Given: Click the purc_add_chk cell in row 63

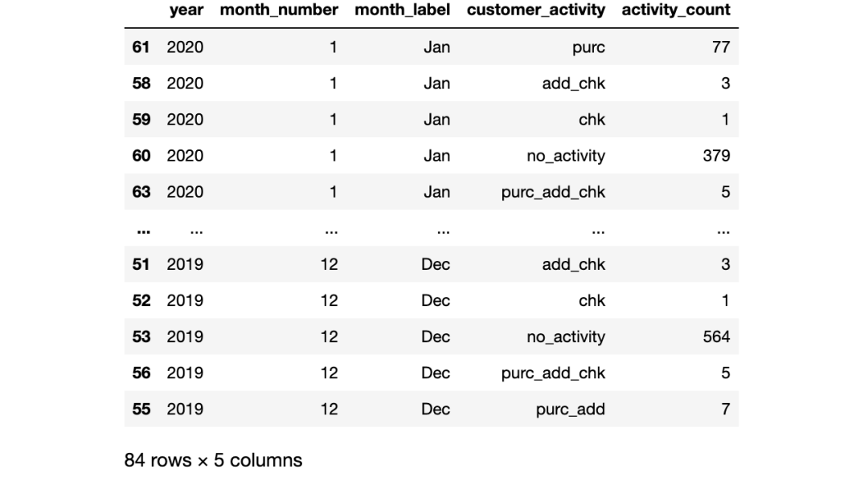Looking at the screenshot, I should pos(553,193).
